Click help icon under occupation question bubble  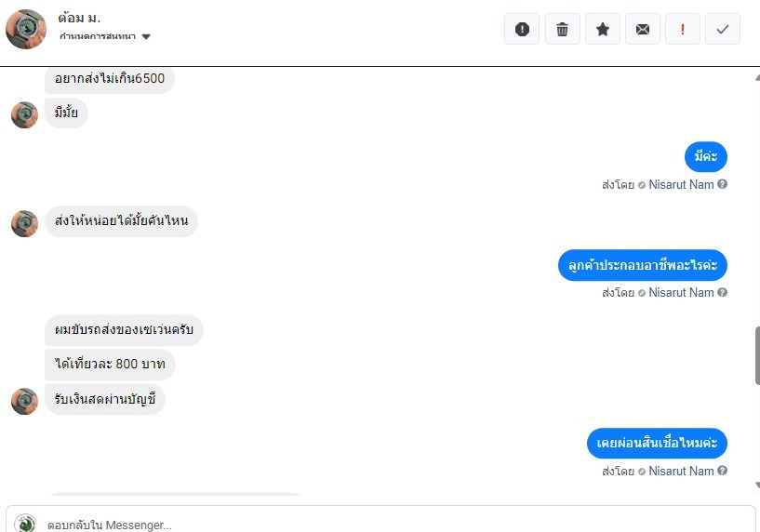coord(722,292)
